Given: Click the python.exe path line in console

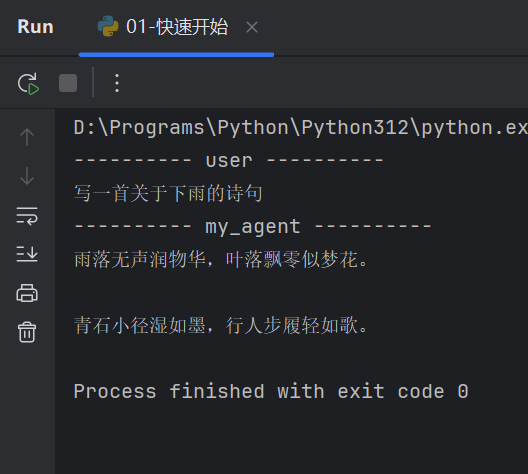Looking at the screenshot, I should click(x=300, y=128).
